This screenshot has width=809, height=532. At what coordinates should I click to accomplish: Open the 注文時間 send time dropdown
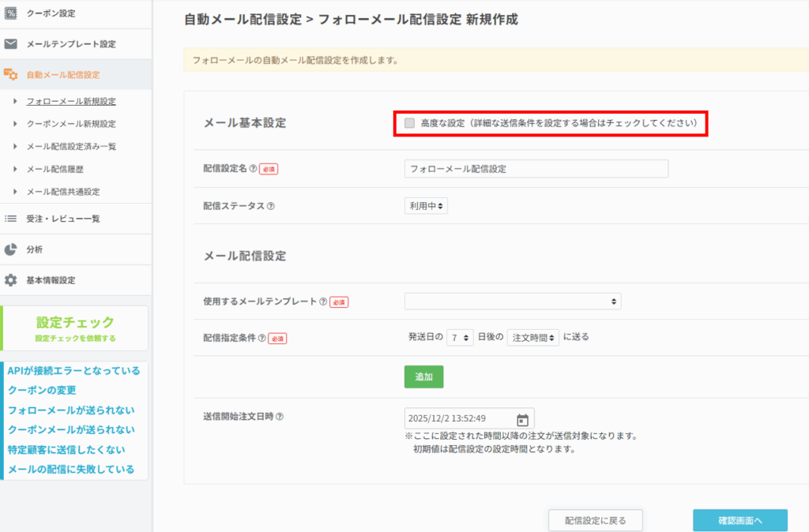(532, 337)
